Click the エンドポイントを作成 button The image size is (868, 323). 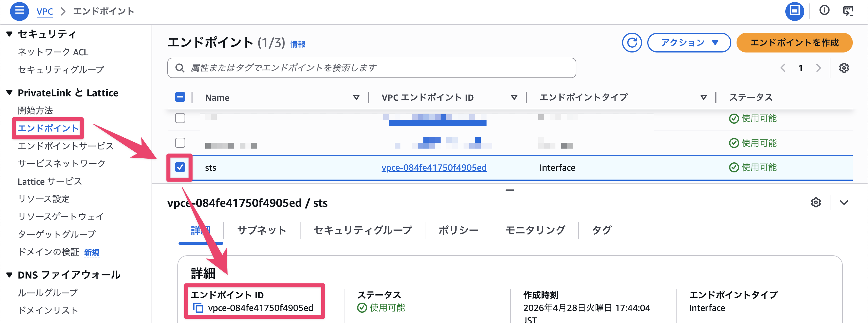[794, 42]
